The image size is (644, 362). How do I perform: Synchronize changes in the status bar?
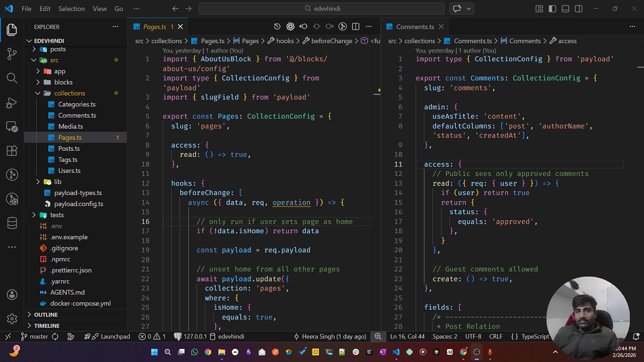coord(55,336)
